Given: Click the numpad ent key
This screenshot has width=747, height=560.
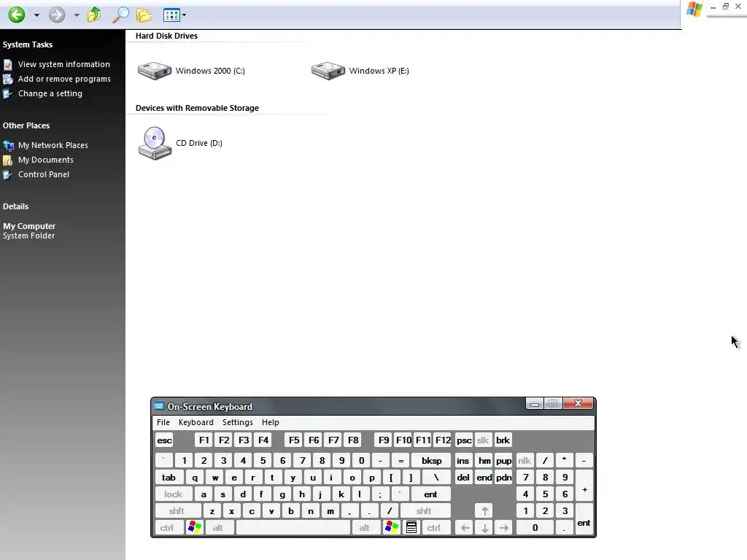Looking at the screenshot, I should click(584, 519).
